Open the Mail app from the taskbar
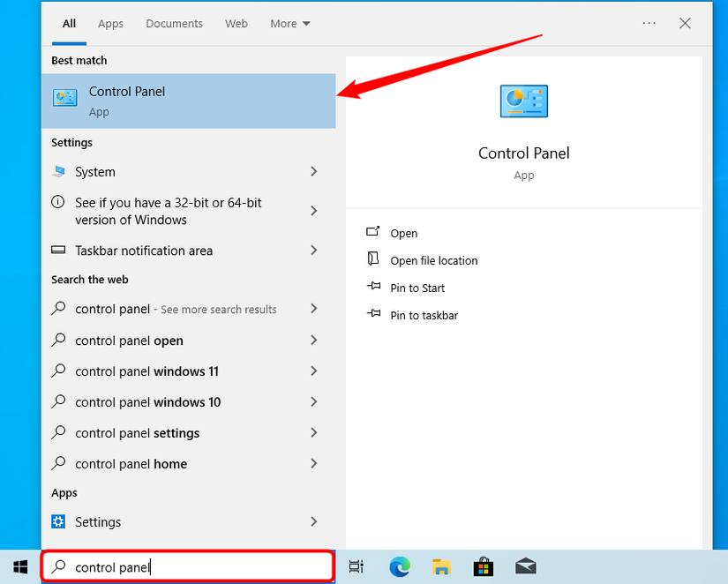The height and width of the screenshot is (584, 728). click(526, 566)
